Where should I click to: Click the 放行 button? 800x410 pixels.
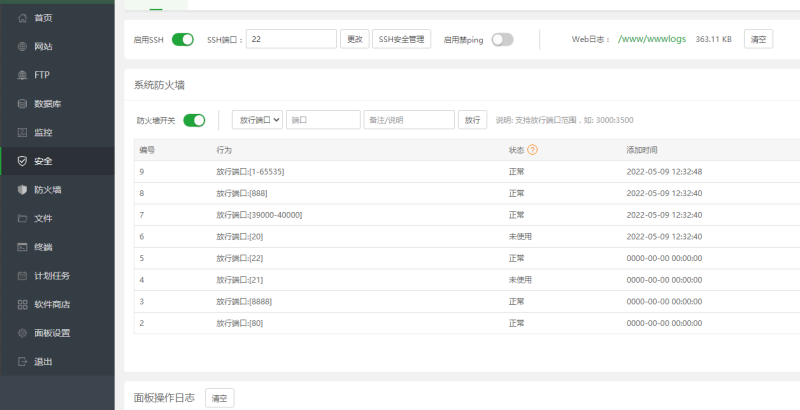click(472, 120)
